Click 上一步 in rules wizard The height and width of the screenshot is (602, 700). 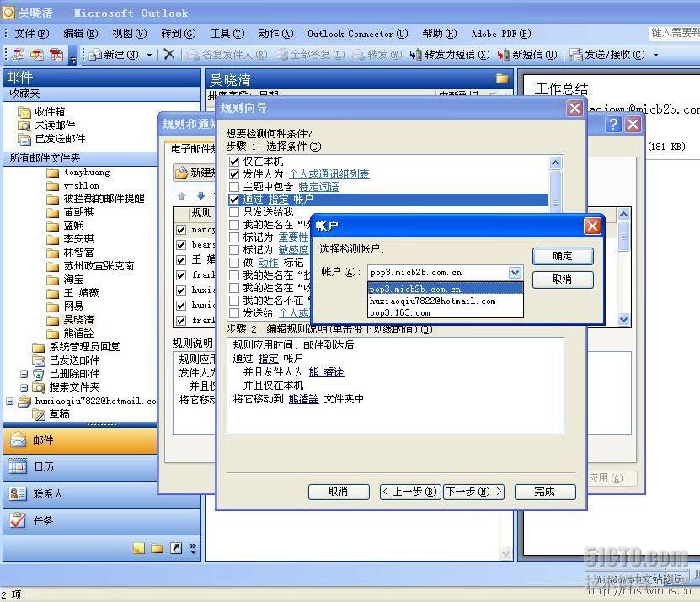(x=410, y=492)
